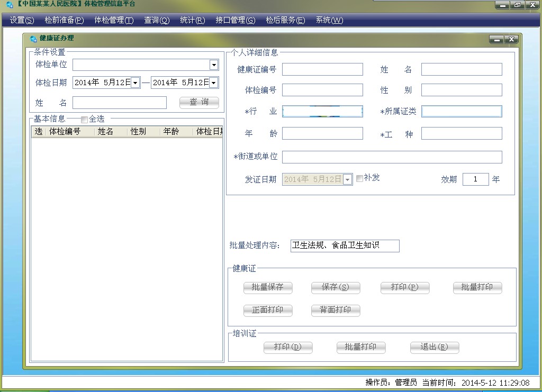This screenshot has height=392, width=542.
Task: Click the 批量处理内容 text field
Action: point(345,245)
